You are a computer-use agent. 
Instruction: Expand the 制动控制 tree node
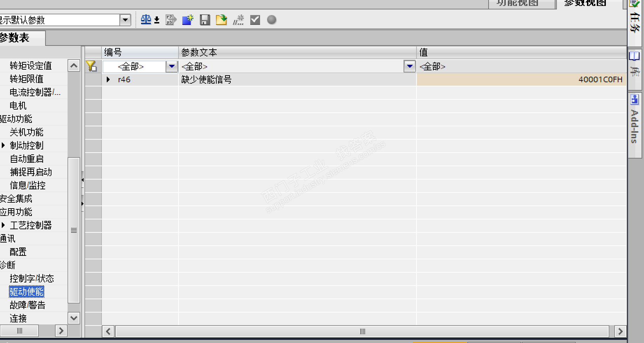pos(3,145)
